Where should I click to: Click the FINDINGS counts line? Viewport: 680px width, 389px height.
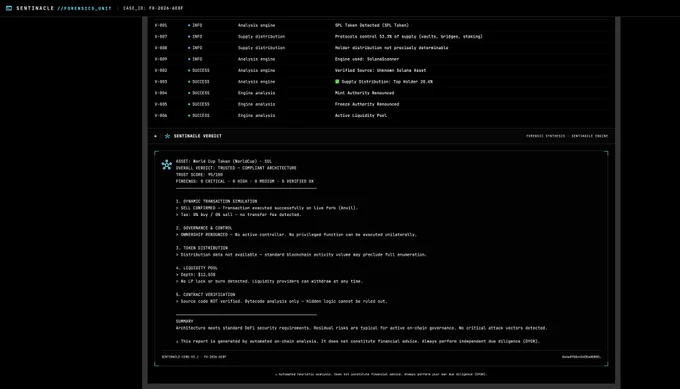[x=245, y=182]
